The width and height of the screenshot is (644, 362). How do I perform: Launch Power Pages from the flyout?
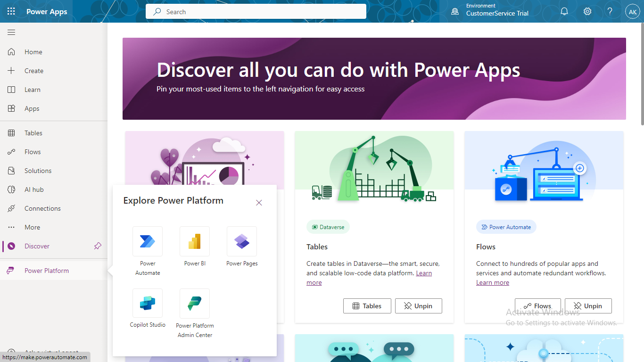coord(242,241)
